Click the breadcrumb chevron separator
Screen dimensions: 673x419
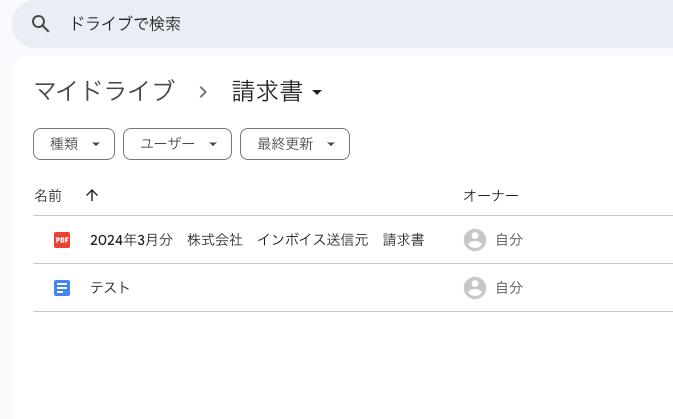[203, 92]
